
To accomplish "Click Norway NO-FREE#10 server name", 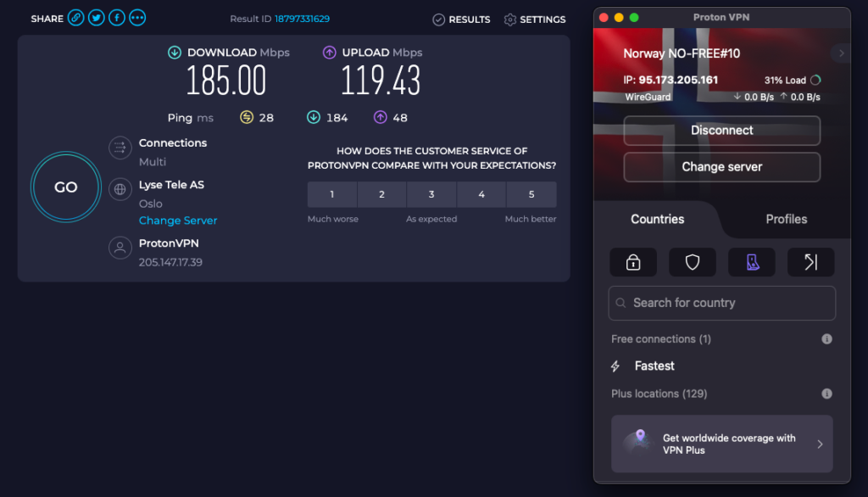I will (x=682, y=53).
